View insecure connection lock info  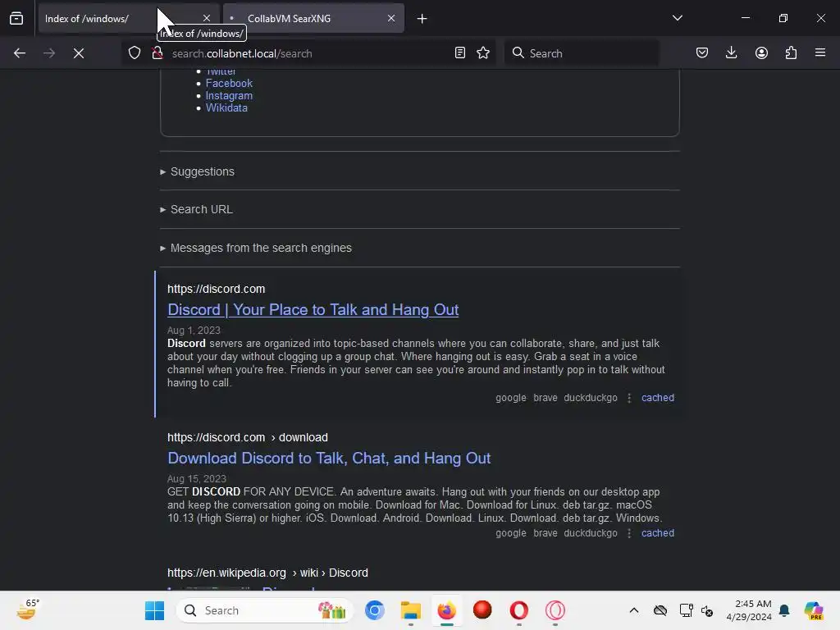[157, 53]
